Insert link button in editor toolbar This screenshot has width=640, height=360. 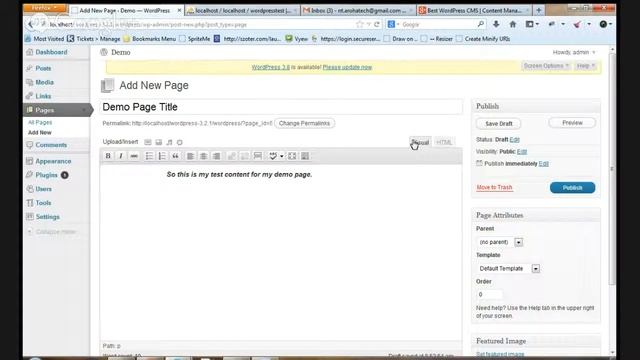(x=231, y=156)
